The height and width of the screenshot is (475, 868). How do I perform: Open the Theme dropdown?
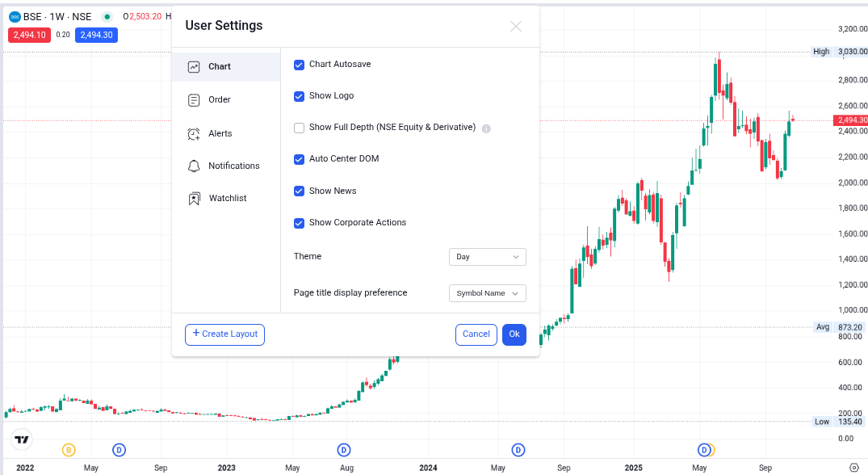(487, 257)
